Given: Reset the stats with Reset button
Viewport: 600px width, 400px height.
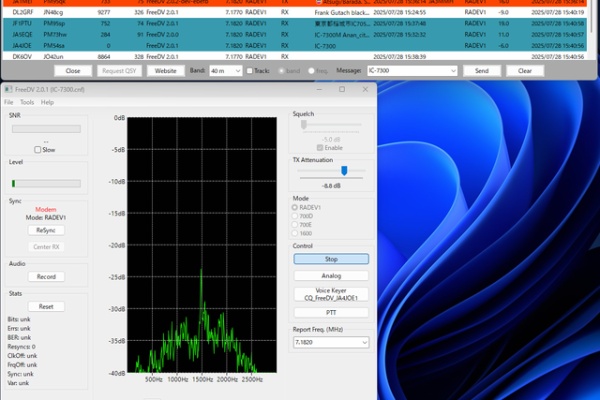Looking at the screenshot, I should tap(46, 306).
